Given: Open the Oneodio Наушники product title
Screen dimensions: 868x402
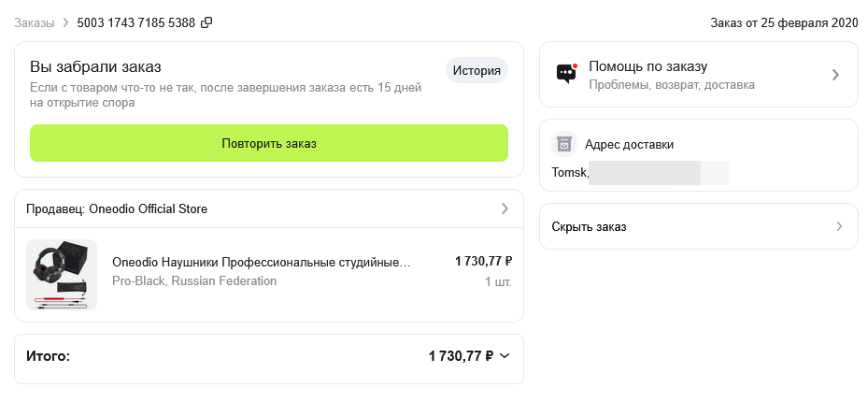Looking at the screenshot, I should 262,262.
